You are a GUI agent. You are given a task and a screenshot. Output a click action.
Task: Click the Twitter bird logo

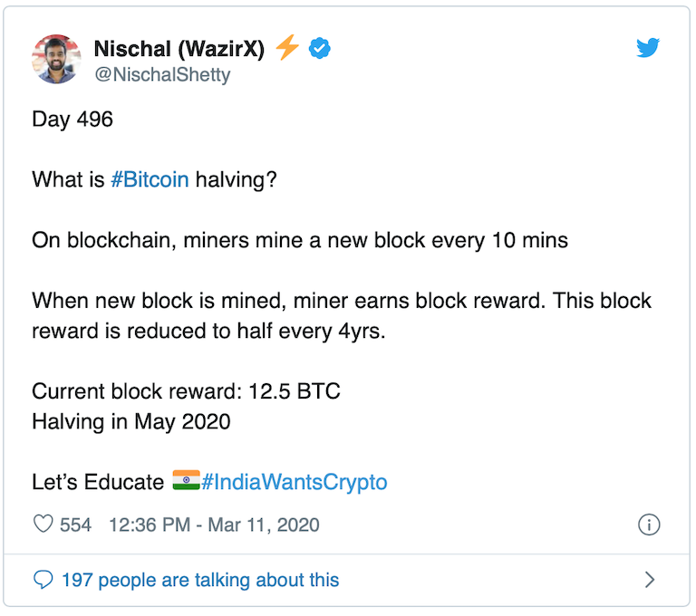pyautogui.click(x=648, y=48)
